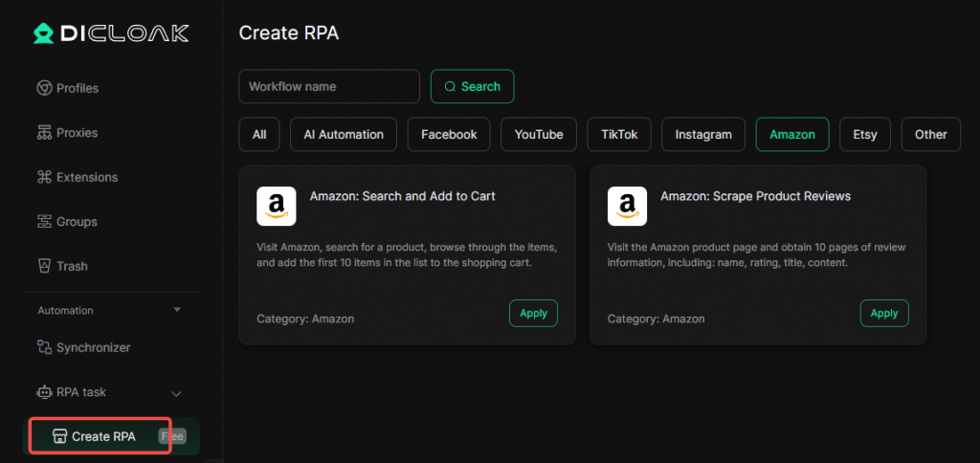Screen dimensions: 980x463
Task: Open the Trash folder
Action: tap(72, 266)
